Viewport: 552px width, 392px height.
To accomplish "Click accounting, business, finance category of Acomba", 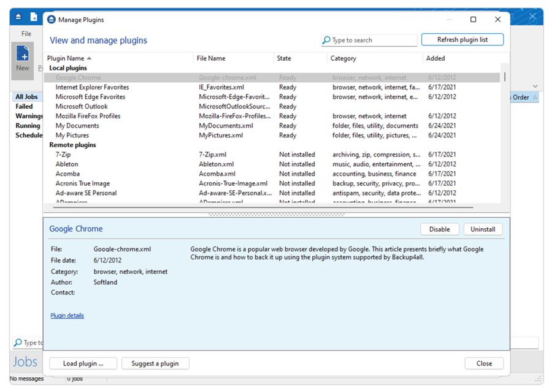I will point(374,174).
